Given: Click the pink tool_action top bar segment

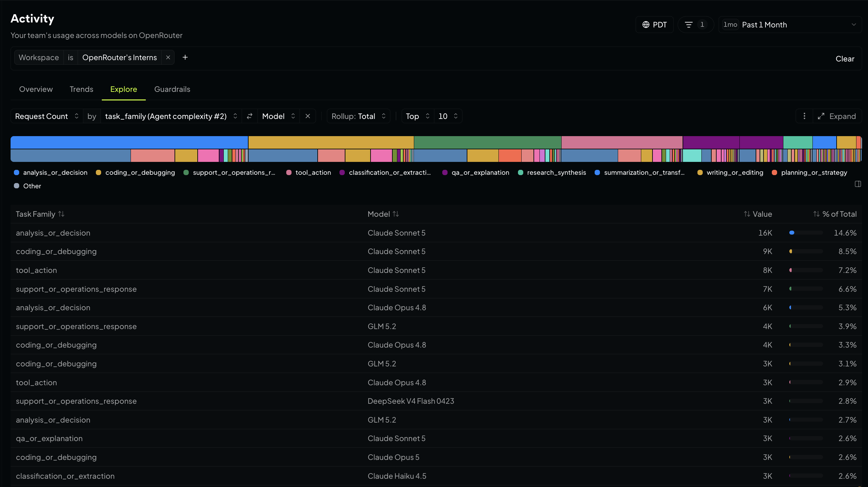Looking at the screenshot, I should click(622, 142).
